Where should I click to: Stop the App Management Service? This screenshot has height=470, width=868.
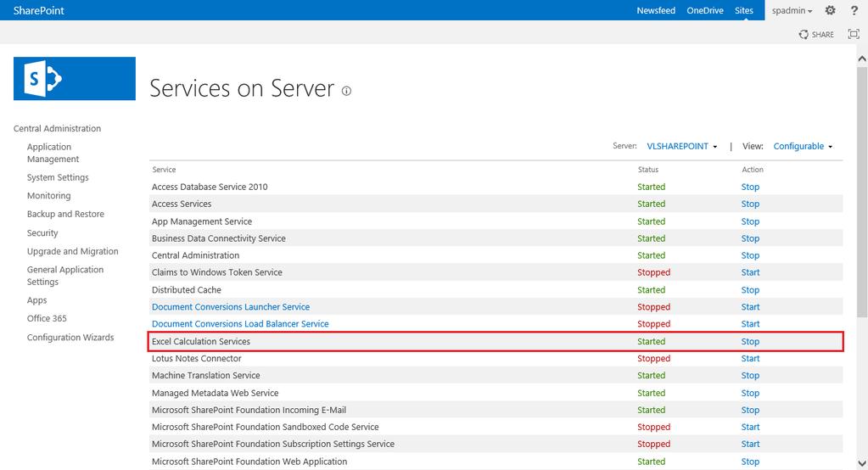point(750,221)
